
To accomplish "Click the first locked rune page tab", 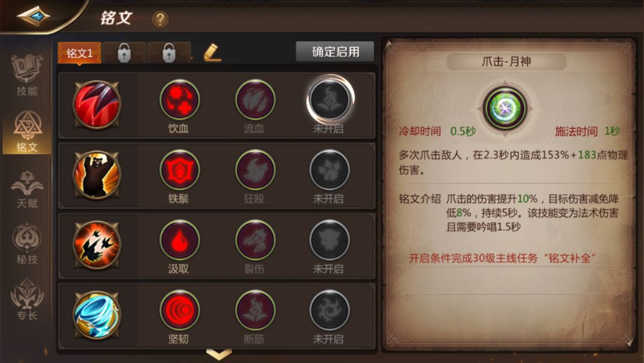I will pyautogui.click(x=124, y=53).
